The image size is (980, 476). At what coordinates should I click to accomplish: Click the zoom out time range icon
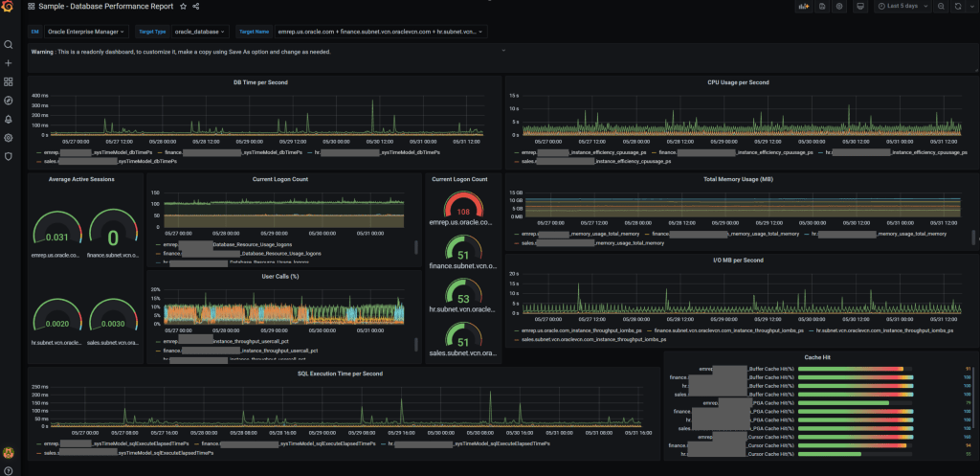tap(941, 7)
